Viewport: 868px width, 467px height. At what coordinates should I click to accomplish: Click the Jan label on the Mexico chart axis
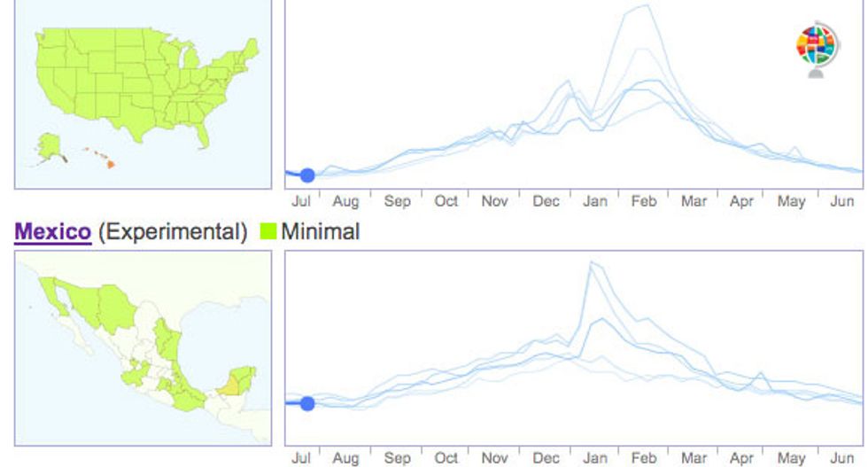pos(594,458)
